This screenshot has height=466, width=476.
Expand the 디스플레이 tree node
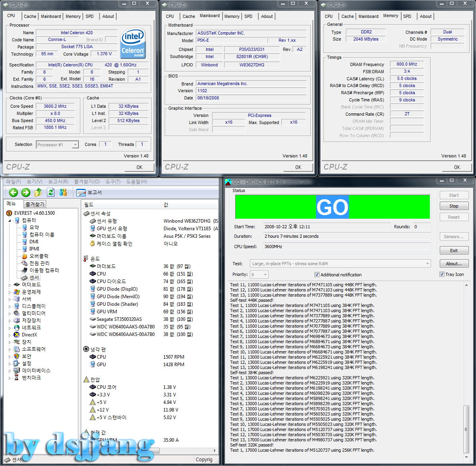click(10, 306)
